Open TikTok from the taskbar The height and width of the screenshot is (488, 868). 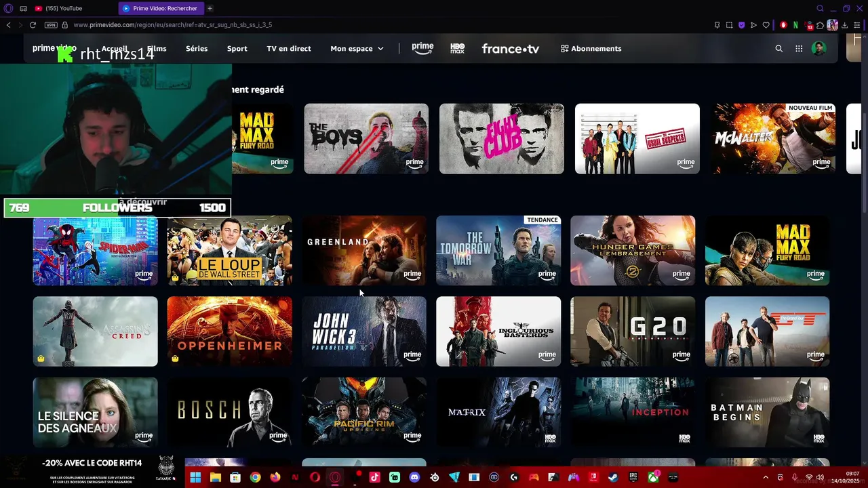[x=374, y=477]
